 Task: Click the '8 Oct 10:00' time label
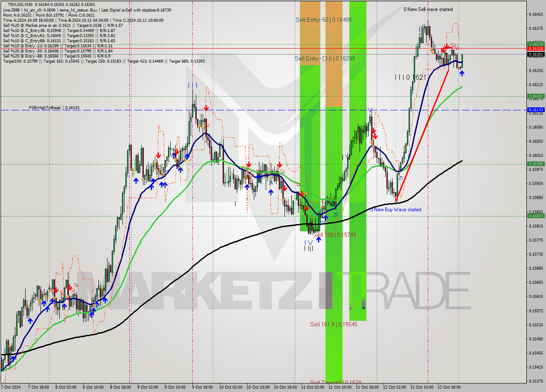click(93, 387)
